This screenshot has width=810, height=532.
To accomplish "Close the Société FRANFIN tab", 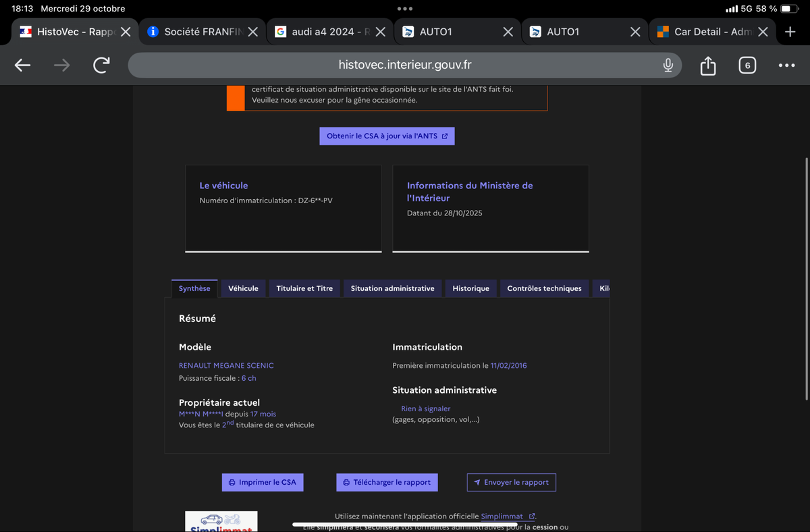I will point(252,32).
